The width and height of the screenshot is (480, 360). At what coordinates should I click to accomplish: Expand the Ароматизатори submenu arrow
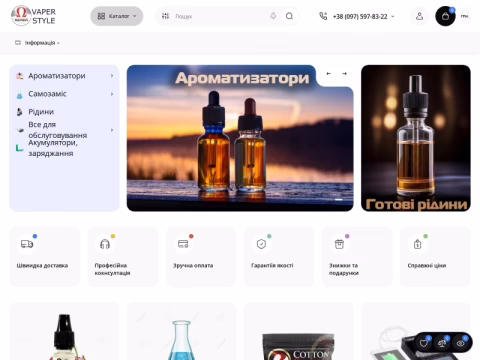112,76
